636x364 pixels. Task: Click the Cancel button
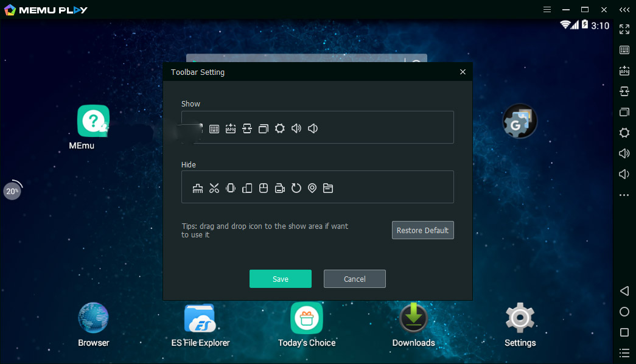coord(354,279)
